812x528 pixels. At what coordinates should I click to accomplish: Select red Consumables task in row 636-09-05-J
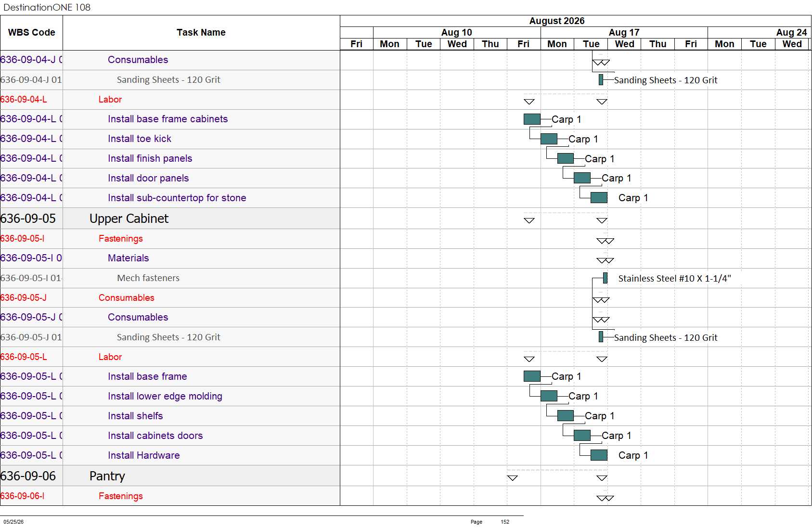click(127, 297)
